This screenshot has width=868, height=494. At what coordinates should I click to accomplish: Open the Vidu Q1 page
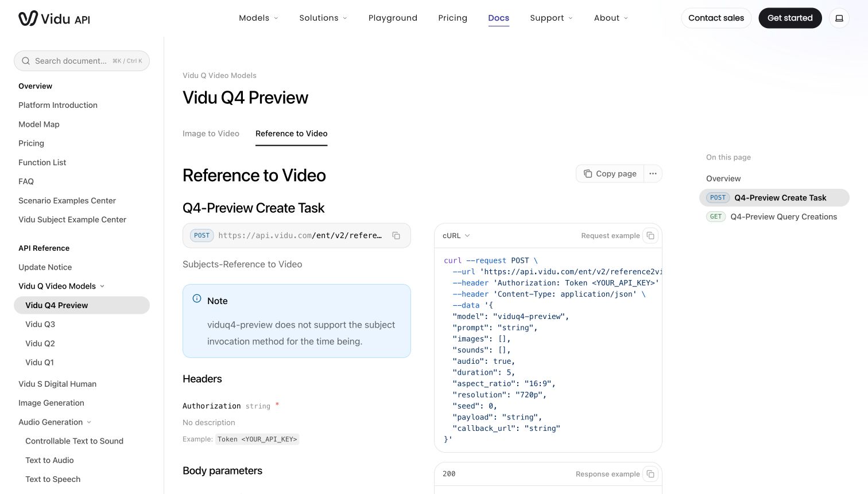coord(40,363)
